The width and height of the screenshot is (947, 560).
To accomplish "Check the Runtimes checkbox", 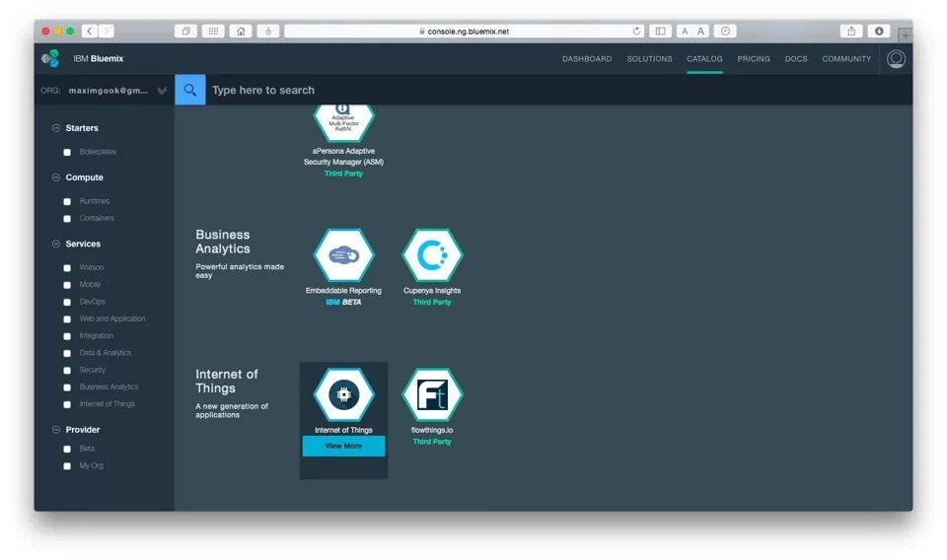I will click(67, 201).
